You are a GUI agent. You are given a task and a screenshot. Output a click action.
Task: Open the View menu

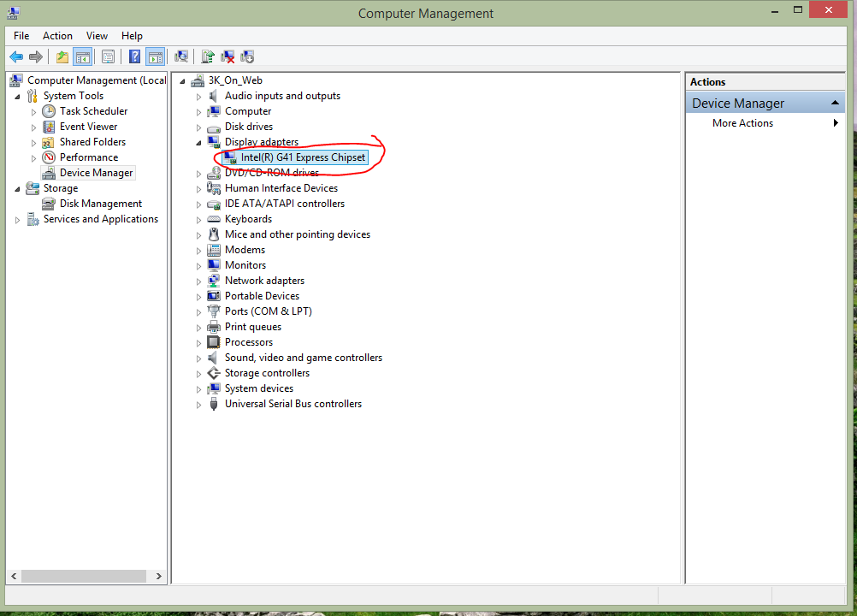pos(97,35)
